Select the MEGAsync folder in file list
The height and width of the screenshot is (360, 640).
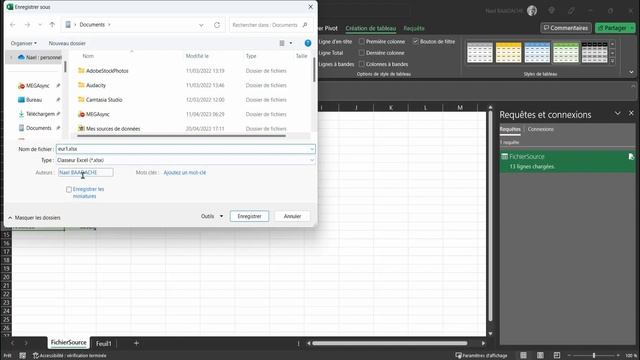pos(98,114)
